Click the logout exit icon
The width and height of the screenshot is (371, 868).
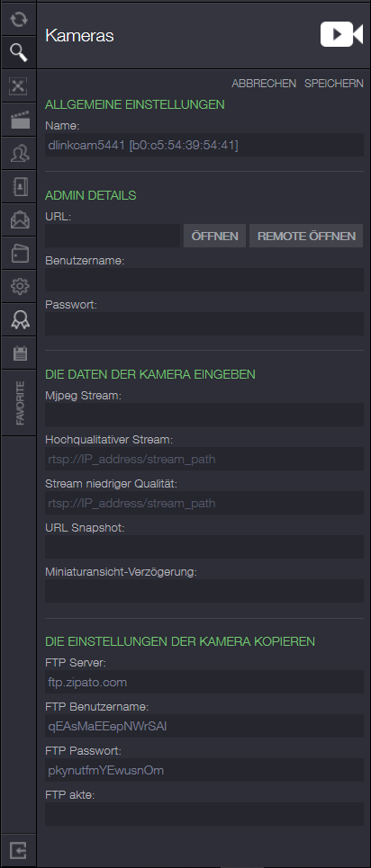pyautogui.click(x=19, y=850)
